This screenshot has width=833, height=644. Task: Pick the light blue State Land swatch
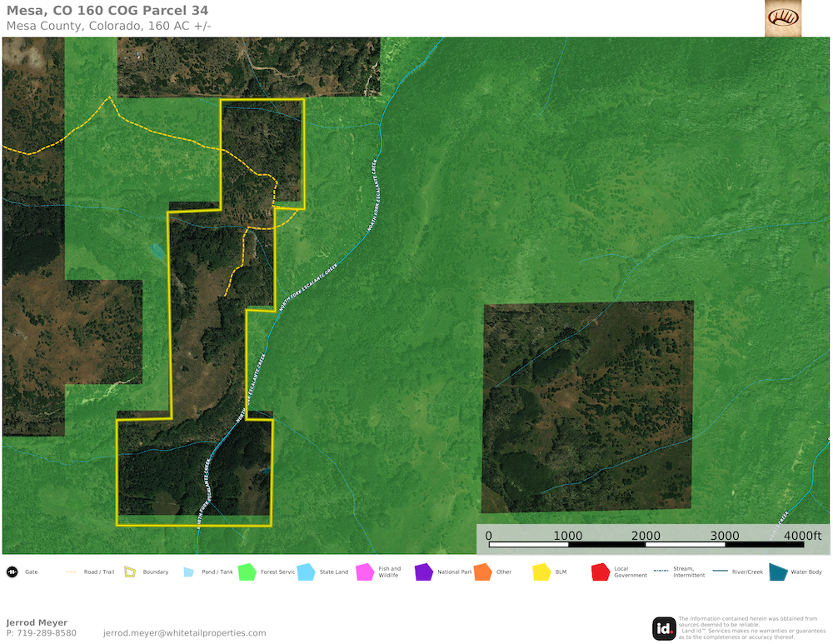(306, 572)
